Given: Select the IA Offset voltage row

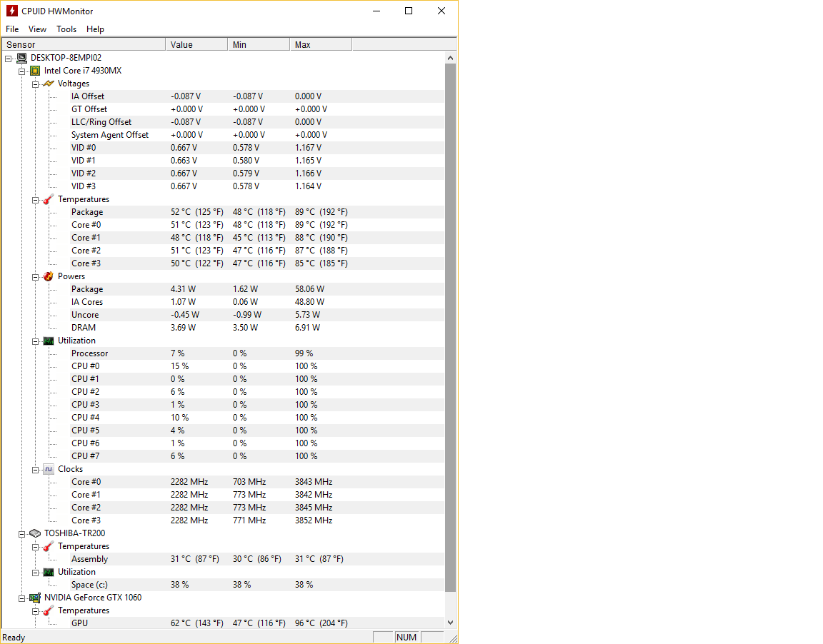Looking at the screenshot, I should [257, 96].
